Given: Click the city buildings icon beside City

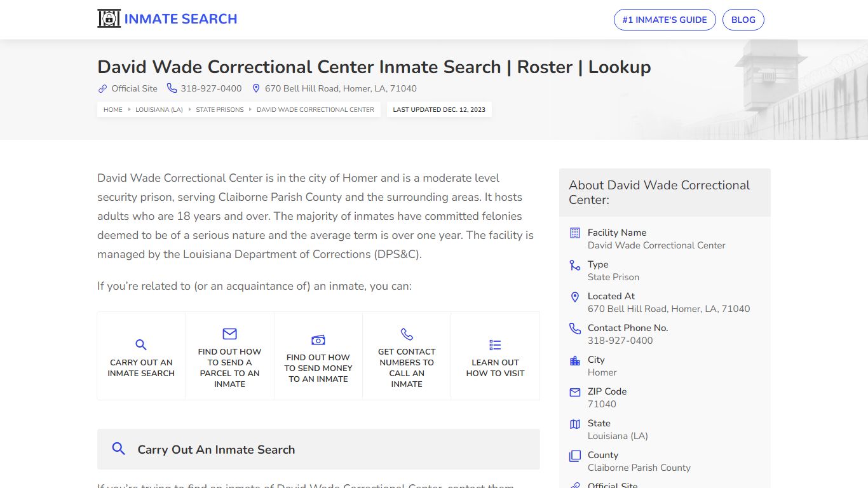Looking at the screenshot, I should pos(575,360).
